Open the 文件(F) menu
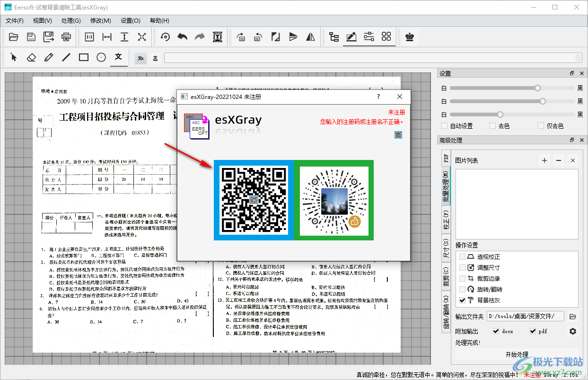This screenshot has height=380, width=588. tap(15, 21)
